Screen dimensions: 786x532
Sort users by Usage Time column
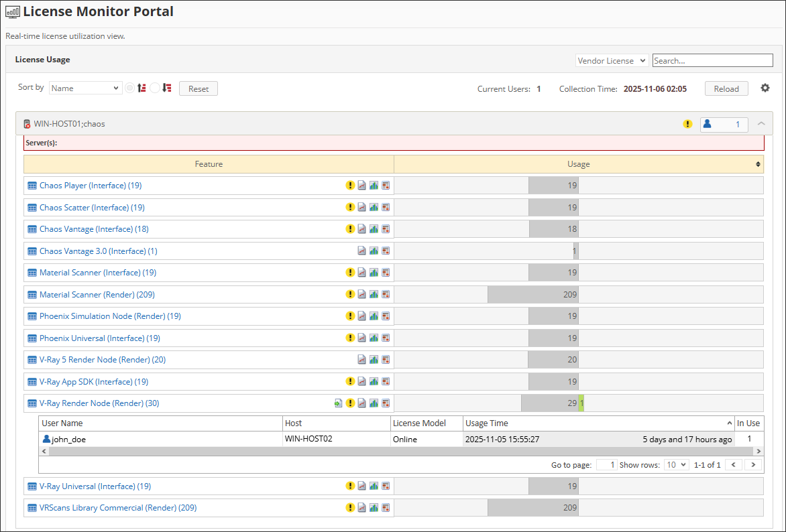click(596, 423)
